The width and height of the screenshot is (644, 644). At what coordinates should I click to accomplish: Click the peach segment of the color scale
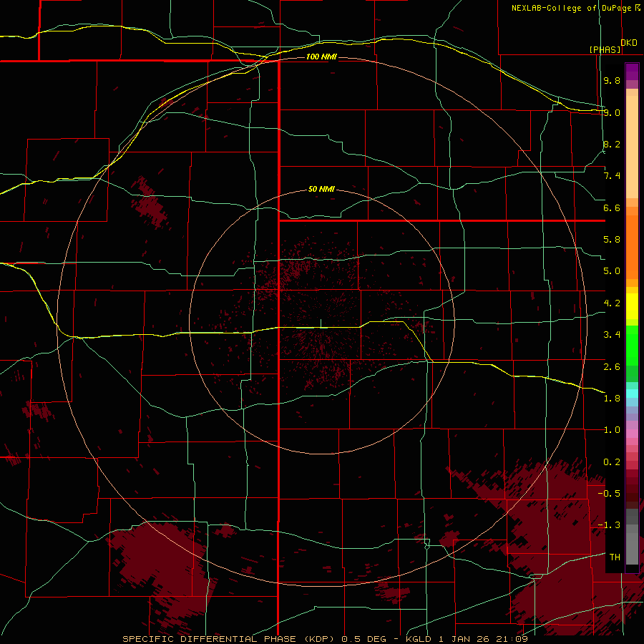pyautogui.click(x=632, y=147)
